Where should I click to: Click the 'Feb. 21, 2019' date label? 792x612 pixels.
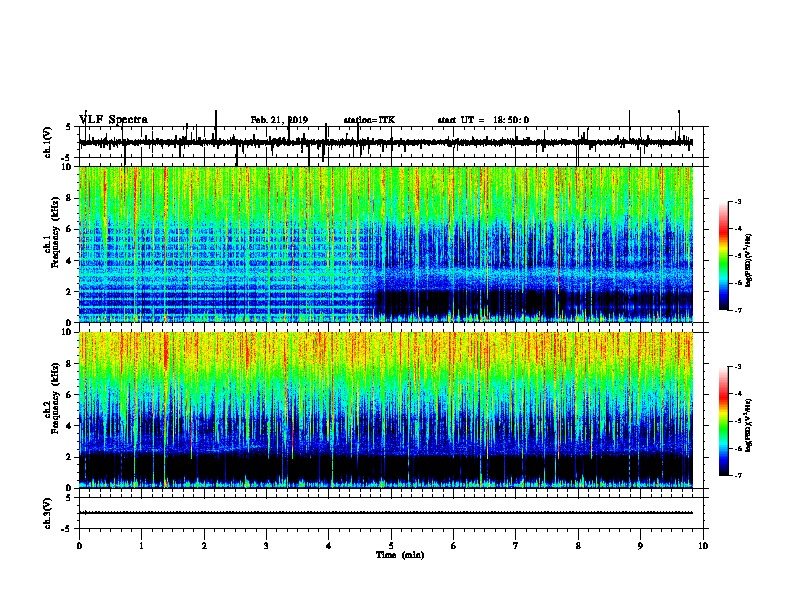(x=279, y=120)
